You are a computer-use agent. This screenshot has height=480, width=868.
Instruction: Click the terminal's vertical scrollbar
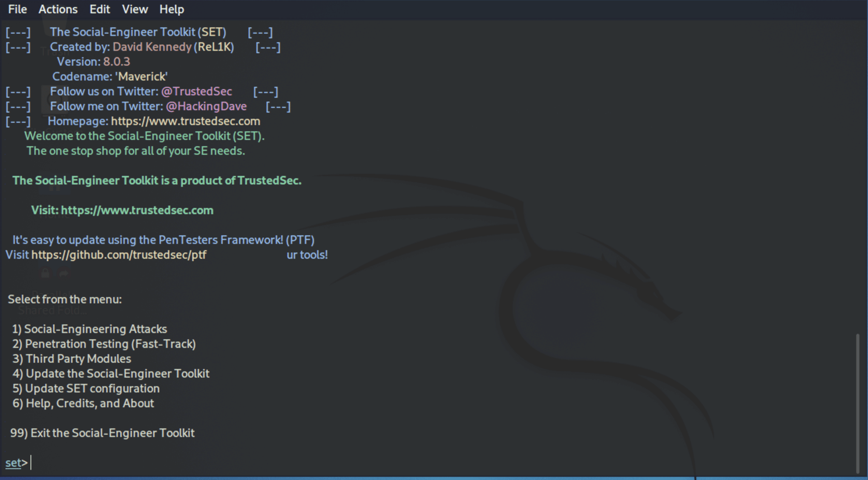click(857, 403)
